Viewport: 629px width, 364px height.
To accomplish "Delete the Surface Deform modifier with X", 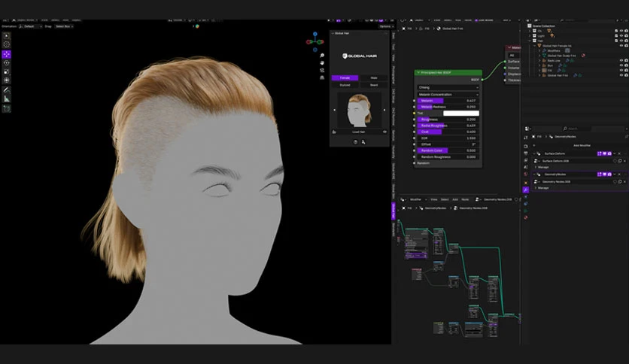I will point(619,153).
